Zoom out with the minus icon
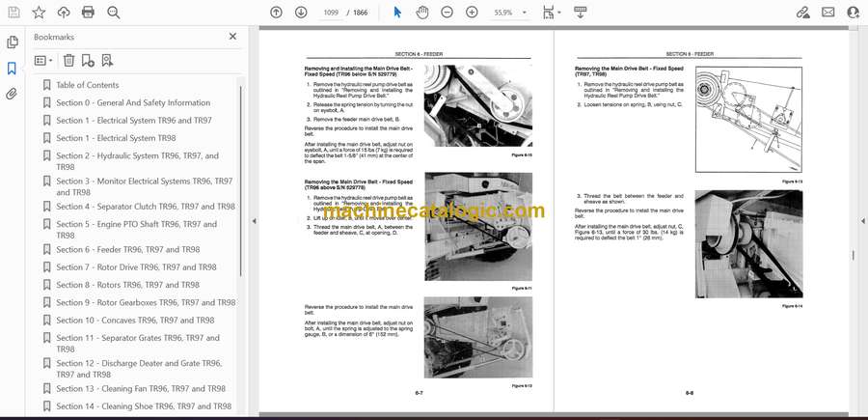Image resolution: width=868 pixels, height=420 pixels. (x=447, y=13)
